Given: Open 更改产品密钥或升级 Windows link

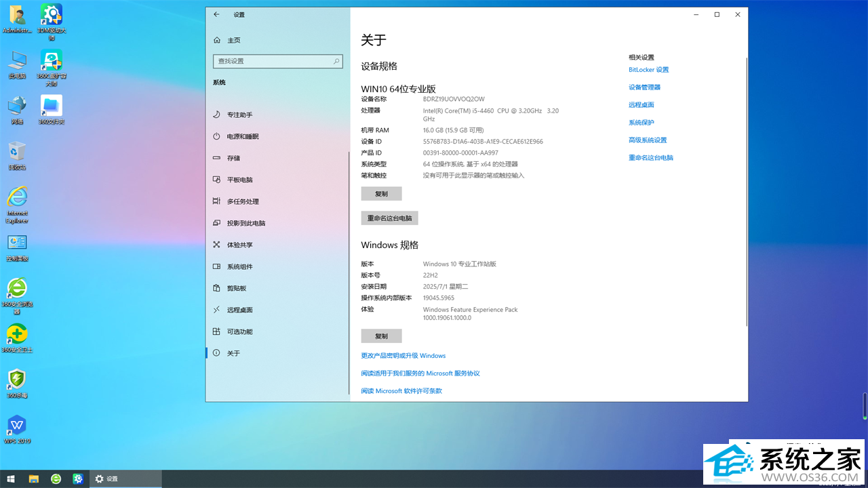Looking at the screenshot, I should point(403,356).
